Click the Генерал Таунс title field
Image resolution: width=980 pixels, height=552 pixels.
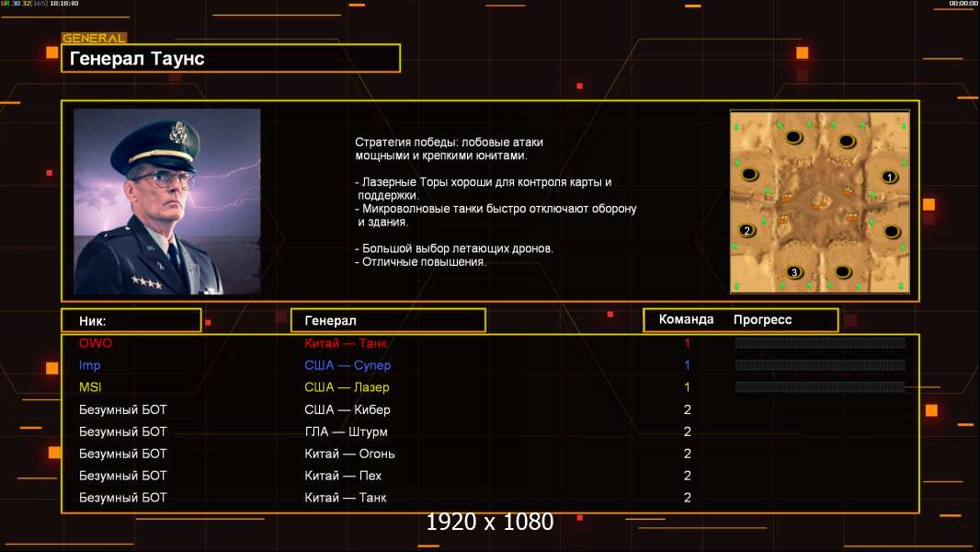click(x=231, y=58)
